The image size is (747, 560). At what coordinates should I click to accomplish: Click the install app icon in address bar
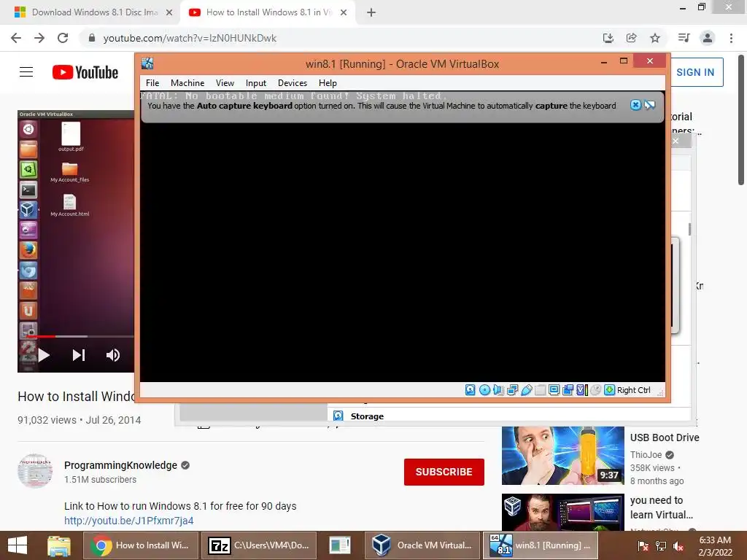(x=608, y=38)
